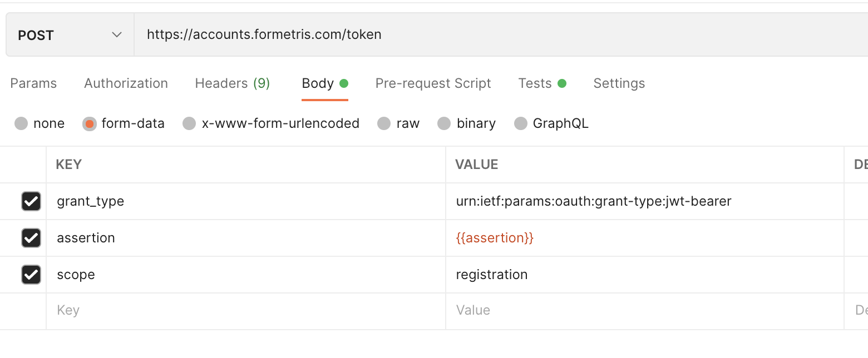Open the Headers (9) tab
Image resolution: width=868 pixels, height=358 pixels.
(232, 83)
